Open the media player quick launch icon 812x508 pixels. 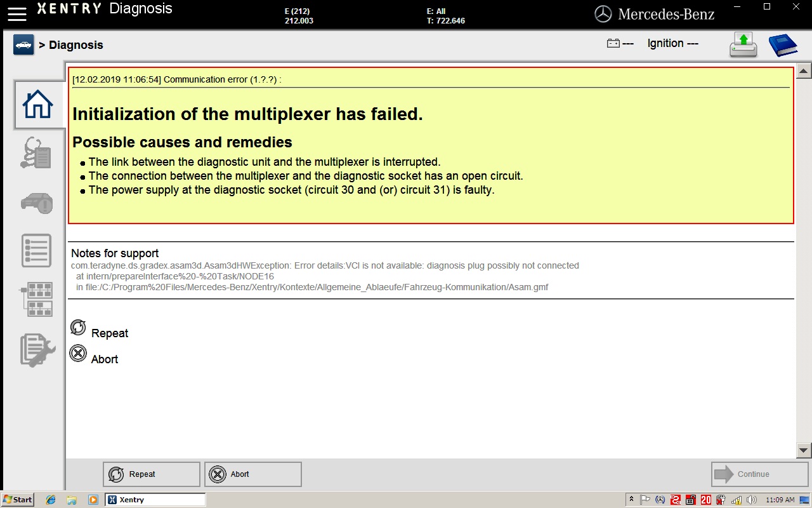click(x=93, y=500)
